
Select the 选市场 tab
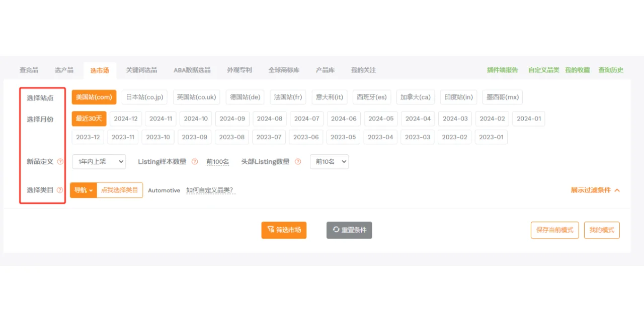point(100,70)
